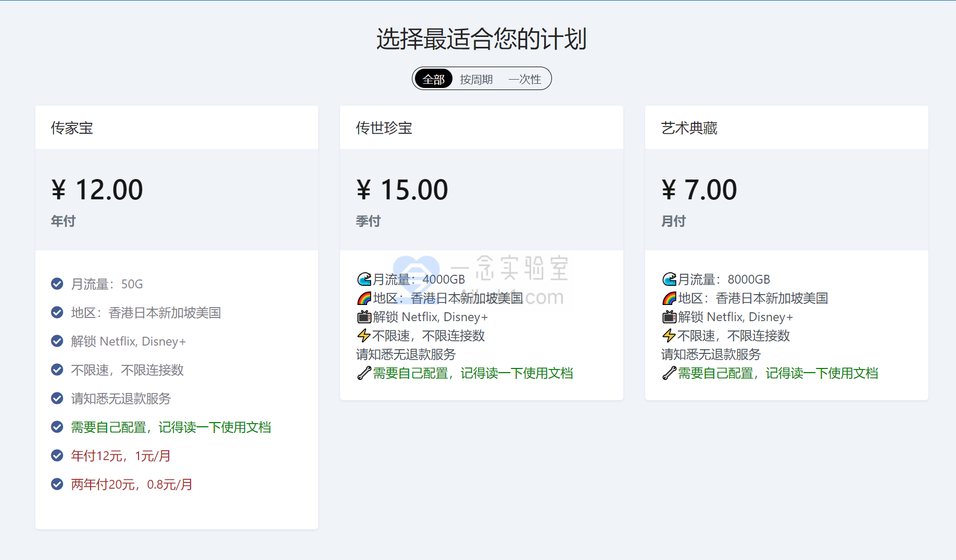The width and height of the screenshot is (956, 560).
Task: Click the 年付 billing label
Action: click(x=63, y=221)
